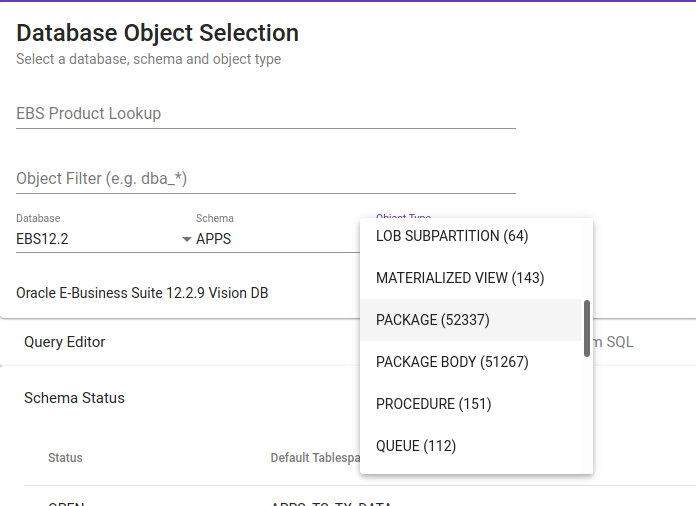The width and height of the screenshot is (696, 506).
Task: Click the Database dropdown arrow
Action: click(186, 240)
